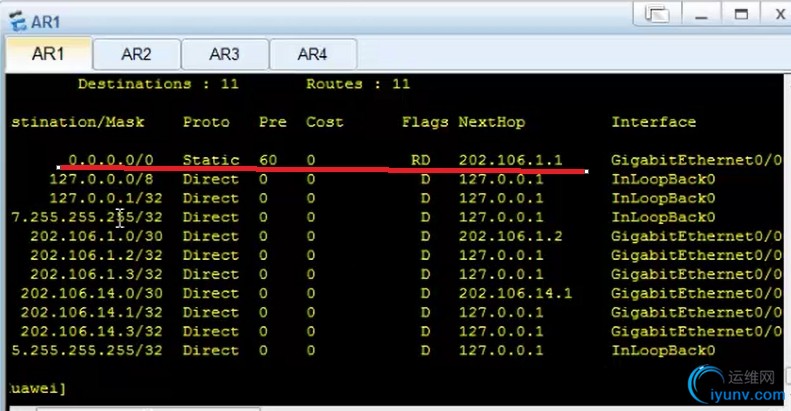Click the 202.106.14.1/32 destination

tap(91, 313)
